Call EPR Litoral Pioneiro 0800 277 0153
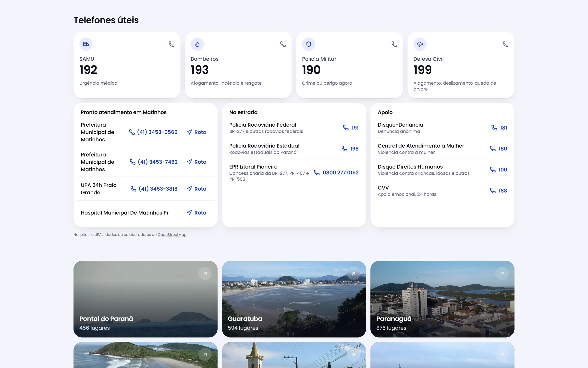This screenshot has height=368, width=588. coord(336,172)
